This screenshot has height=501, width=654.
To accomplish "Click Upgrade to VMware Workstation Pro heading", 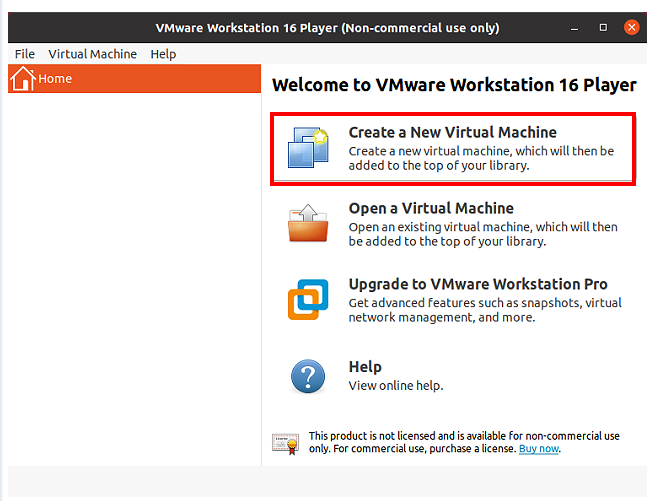I will (478, 284).
